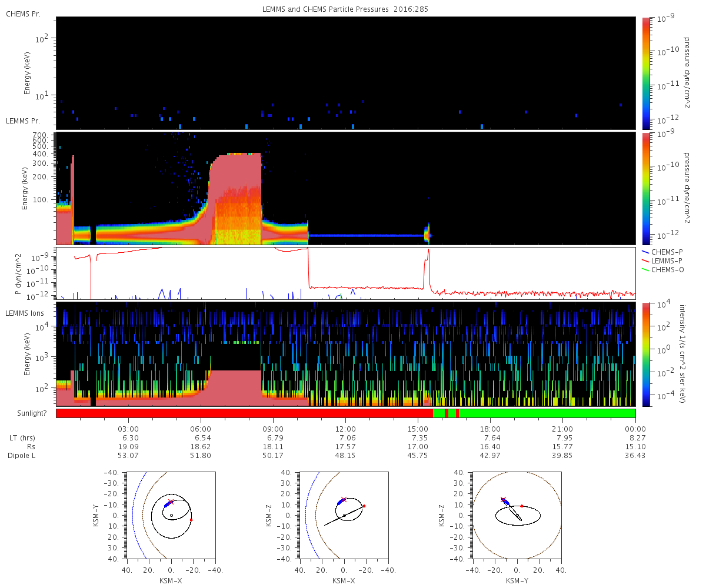Click the green section of Sunlight bar
Image resolution: width=706 pixels, height=588 pixels.
pyautogui.click(x=547, y=413)
